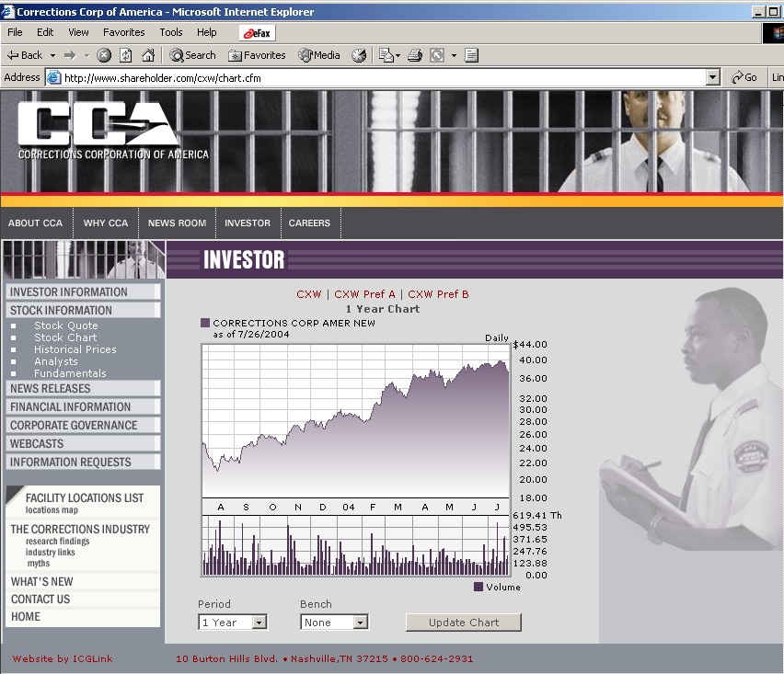This screenshot has height=674, width=784.
Task: Click the purple Volume legend square
Action: [478, 587]
